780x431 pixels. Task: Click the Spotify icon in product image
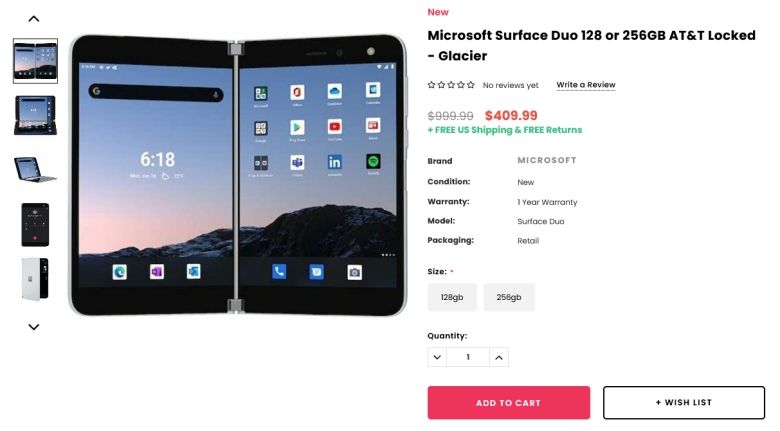pyautogui.click(x=373, y=161)
